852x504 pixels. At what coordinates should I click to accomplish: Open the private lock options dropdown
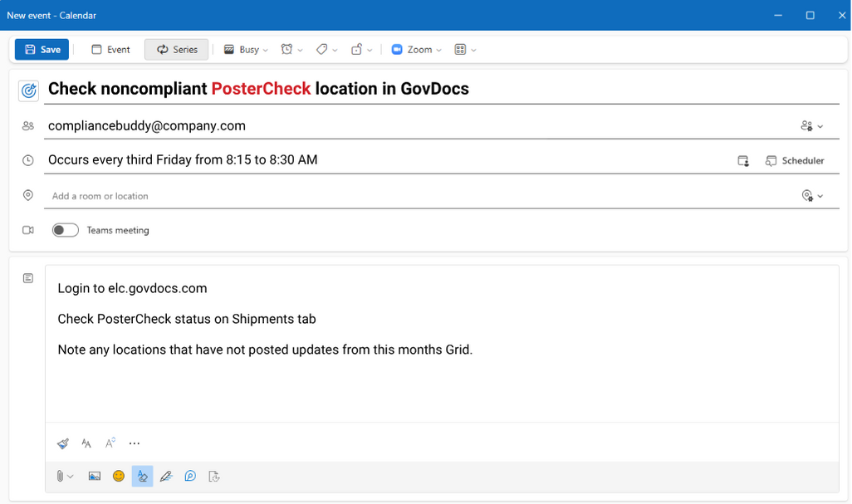(361, 50)
